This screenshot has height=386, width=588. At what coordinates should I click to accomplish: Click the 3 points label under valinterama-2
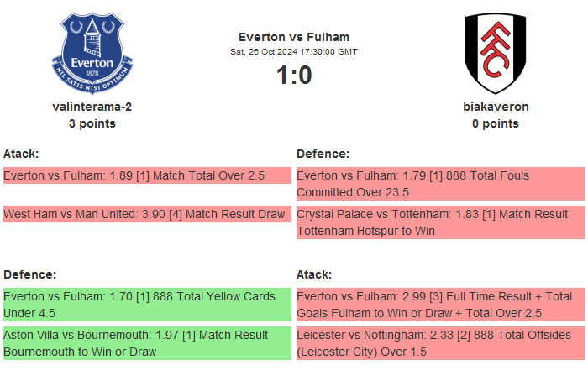pyautogui.click(x=92, y=123)
